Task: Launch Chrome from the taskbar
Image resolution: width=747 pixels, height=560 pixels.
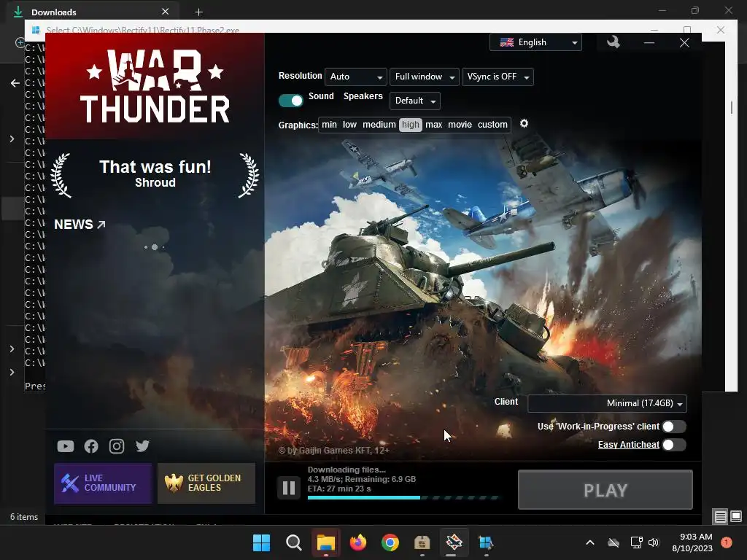Action: pos(390,542)
